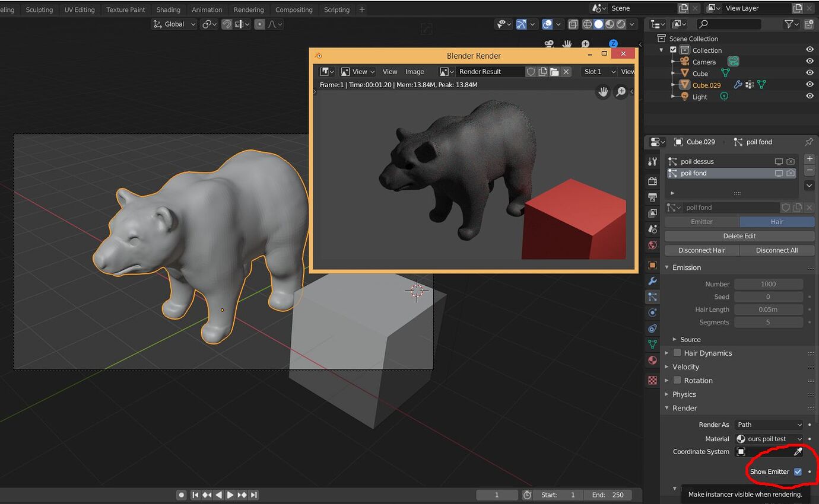Switch to the Shading workspace tab

tap(168, 9)
